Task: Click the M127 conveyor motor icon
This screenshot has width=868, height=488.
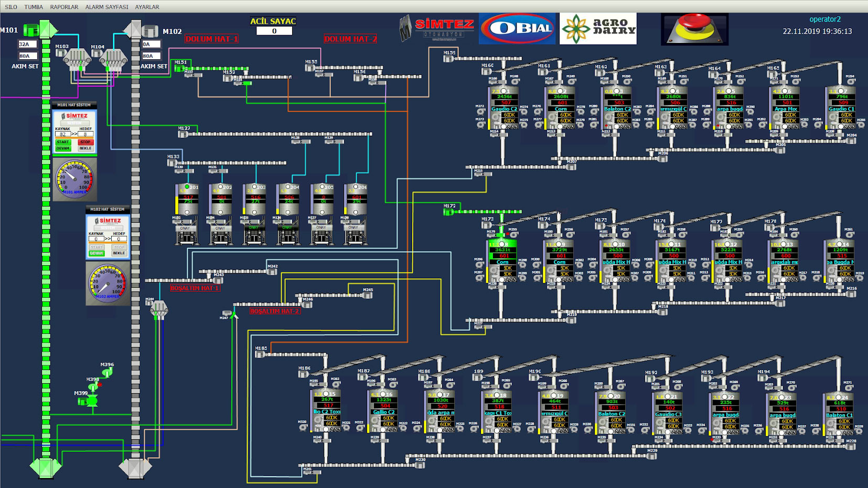Action: [x=183, y=134]
